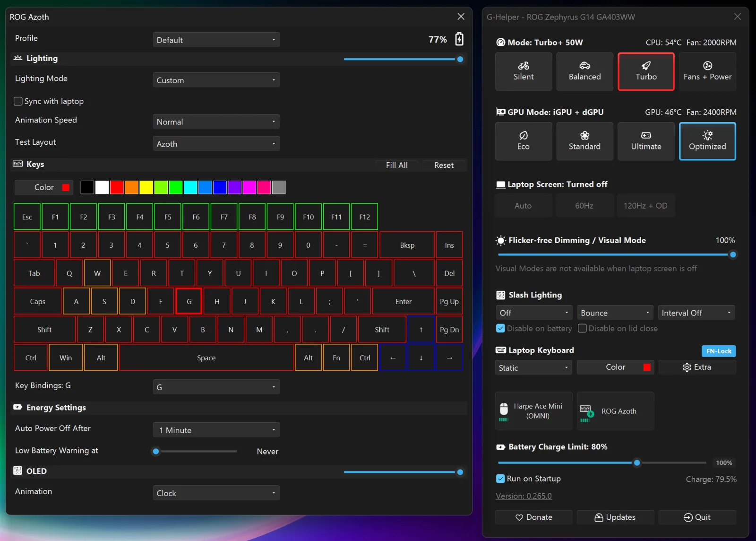Switch GPU mode to Eco
This screenshot has height=541, width=756.
pyautogui.click(x=524, y=141)
